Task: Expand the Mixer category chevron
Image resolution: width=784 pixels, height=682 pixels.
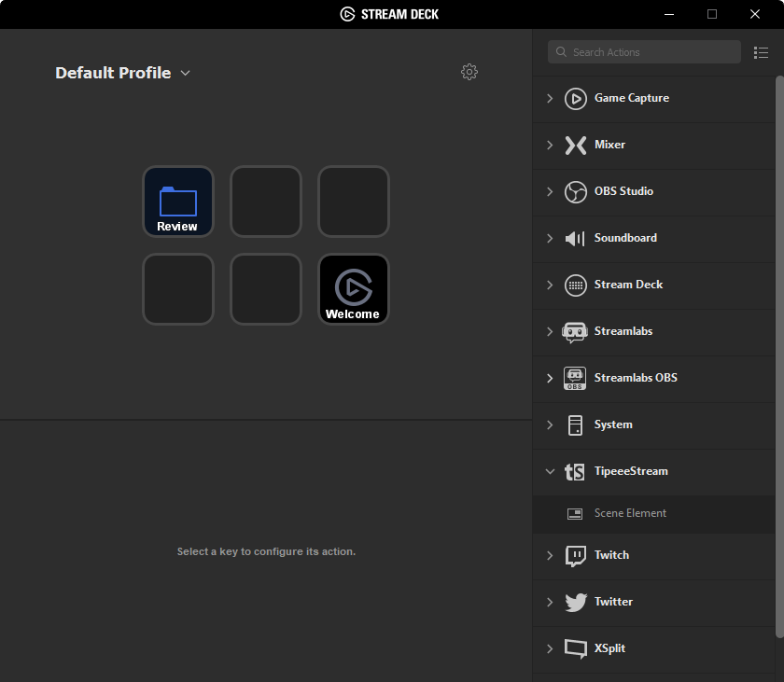Action: click(x=550, y=145)
